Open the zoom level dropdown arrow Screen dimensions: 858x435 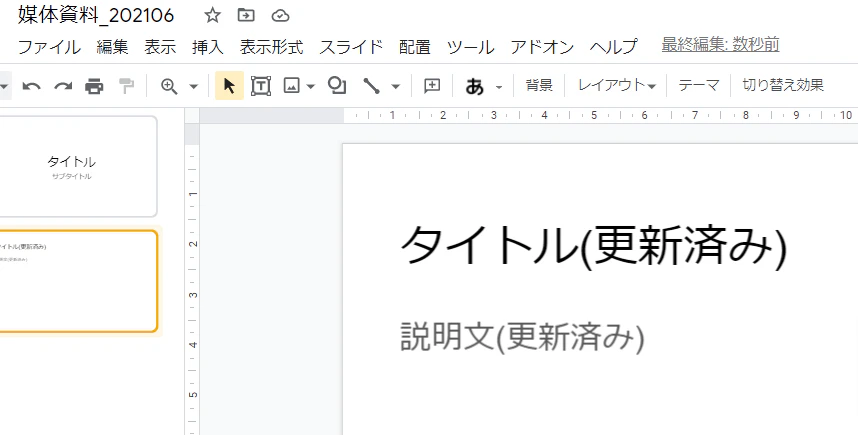(194, 86)
